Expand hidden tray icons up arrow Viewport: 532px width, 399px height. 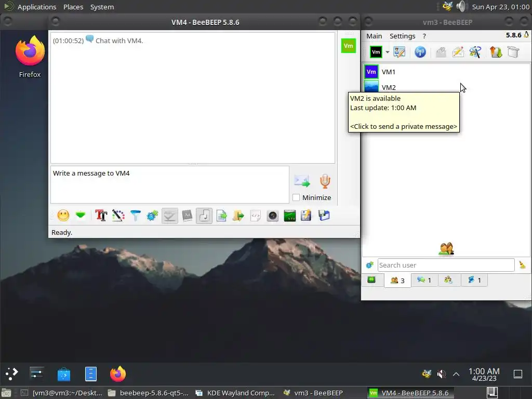click(x=456, y=374)
